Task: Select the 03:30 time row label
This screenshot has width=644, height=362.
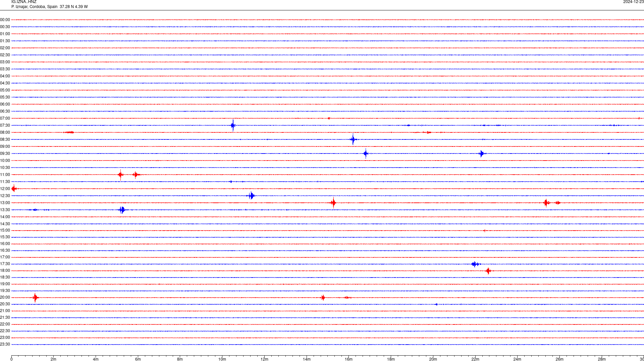Action: tap(5, 69)
